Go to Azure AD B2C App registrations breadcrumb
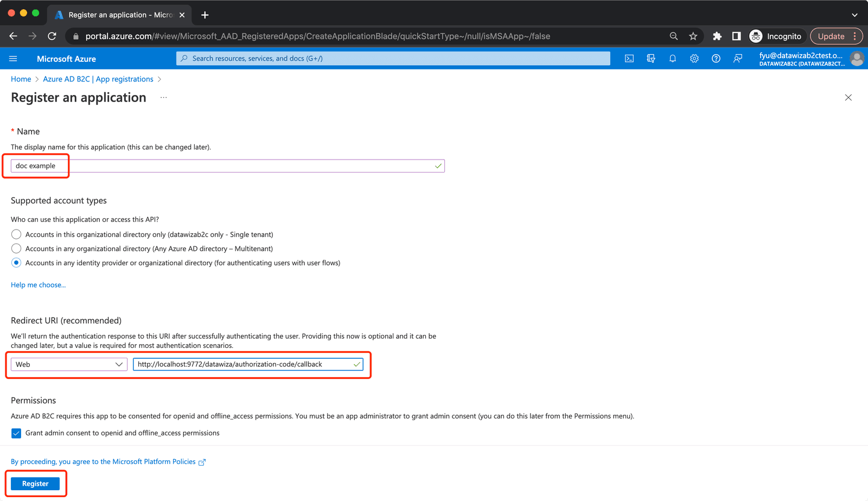868x501 pixels. (x=98, y=79)
